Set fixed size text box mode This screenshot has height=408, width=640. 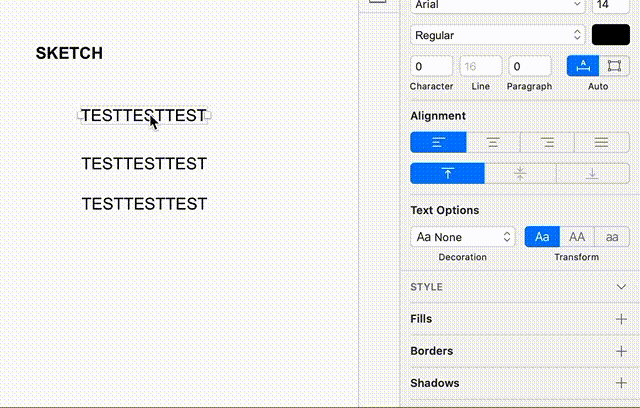pos(614,66)
